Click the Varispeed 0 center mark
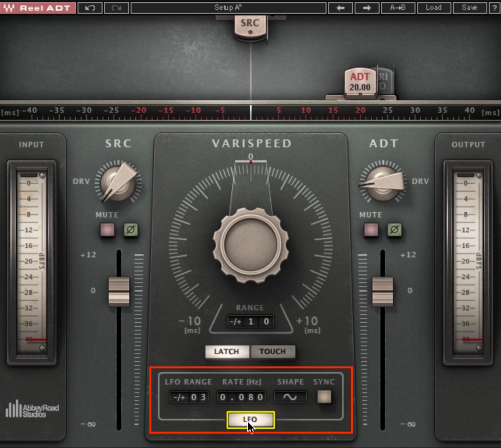This screenshot has width=501, height=448. click(250, 157)
